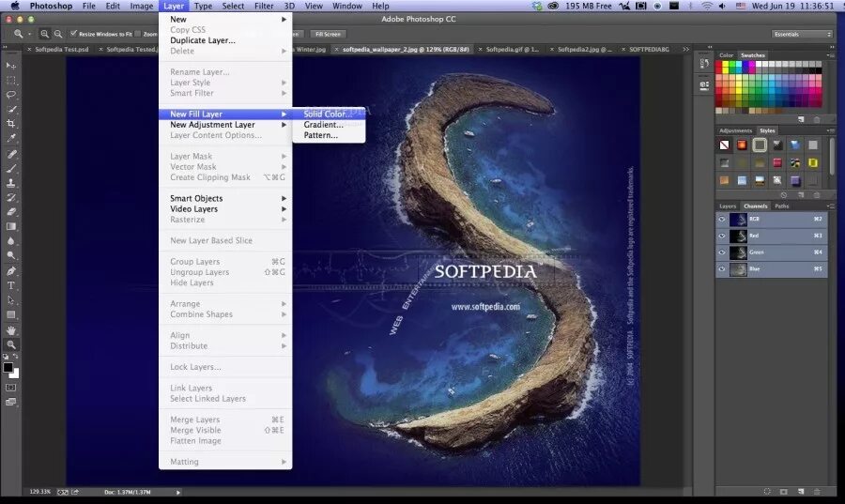Select the Eyedropper tool

(10, 138)
